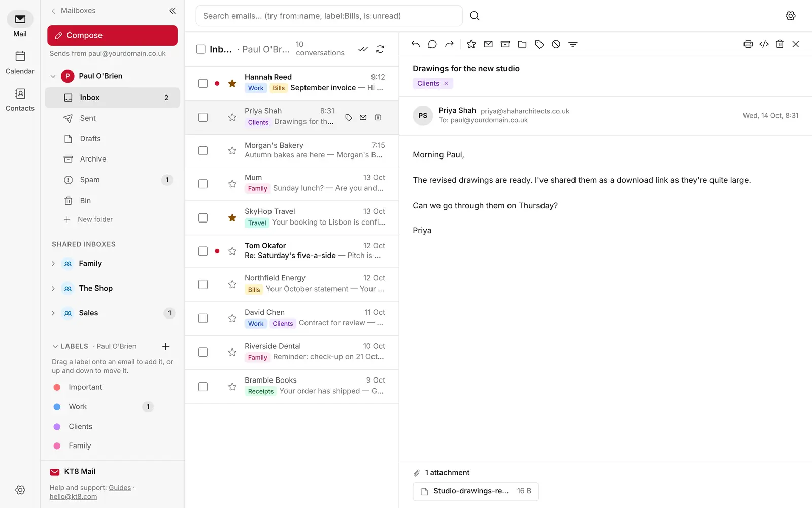Click the Compose button

(112, 36)
